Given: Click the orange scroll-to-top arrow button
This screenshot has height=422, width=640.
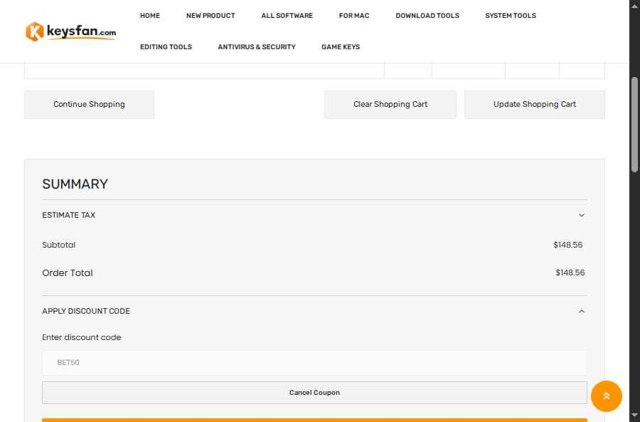Looking at the screenshot, I should [x=606, y=396].
